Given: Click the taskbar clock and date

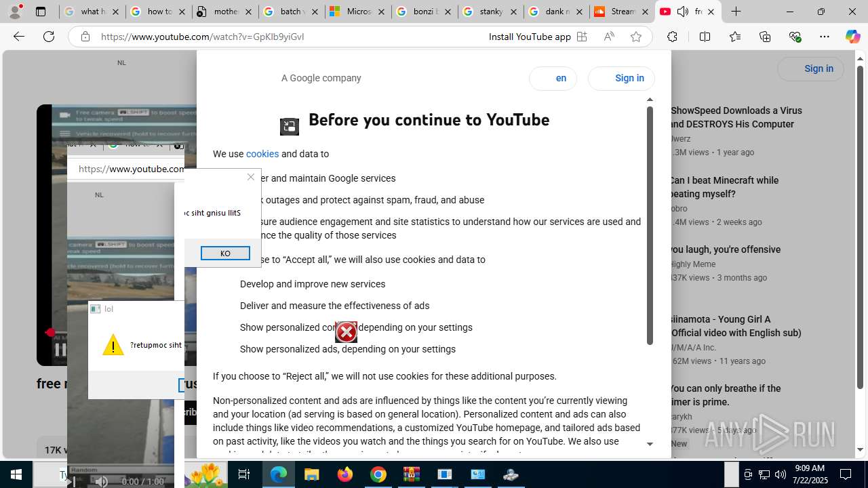Looking at the screenshot, I should pyautogui.click(x=810, y=474).
